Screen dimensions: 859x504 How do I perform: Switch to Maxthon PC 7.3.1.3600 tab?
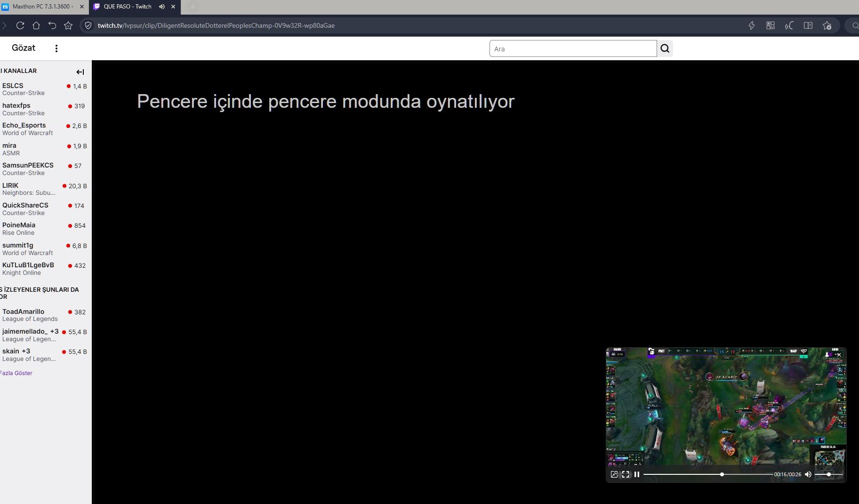tap(43, 7)
